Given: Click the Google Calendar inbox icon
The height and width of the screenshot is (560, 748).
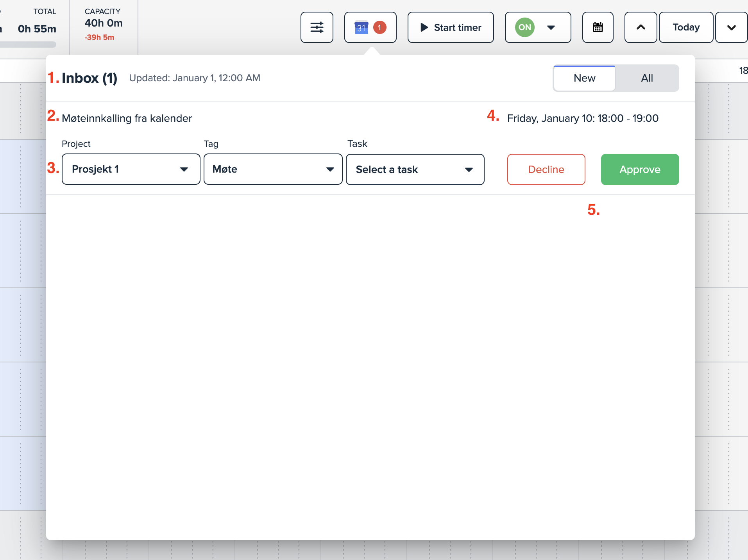Looking at the screenshot, I should tap(361, 27).
